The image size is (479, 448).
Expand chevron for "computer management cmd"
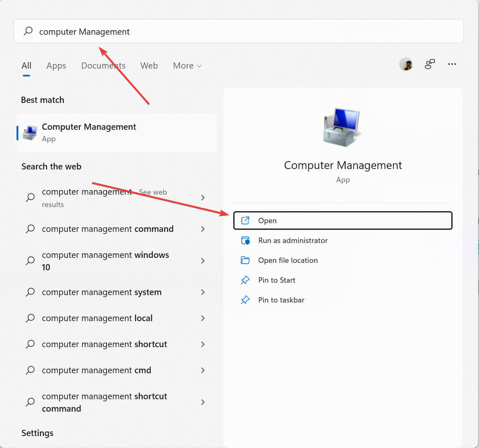pyautogui.click(x=203, y=370)
